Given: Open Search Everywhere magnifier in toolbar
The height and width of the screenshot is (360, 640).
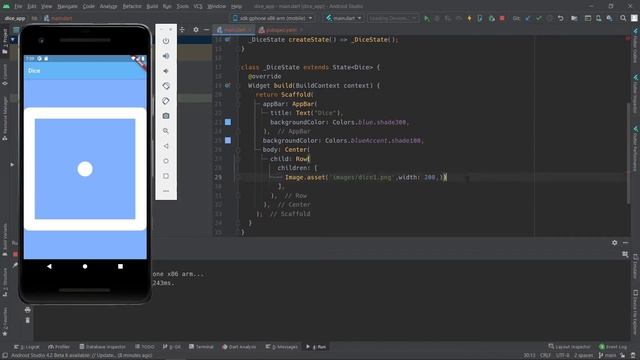Looking at the screenshot, I should point(623,18).
